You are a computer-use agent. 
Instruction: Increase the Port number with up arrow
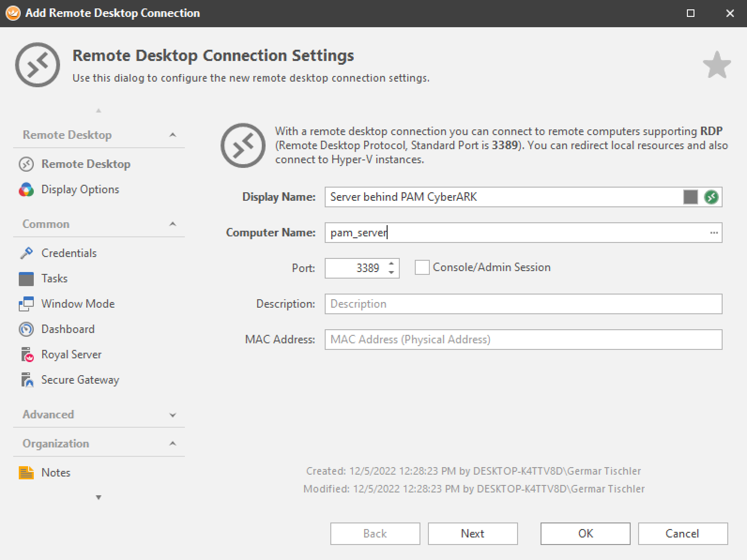(x=391, y=264)
